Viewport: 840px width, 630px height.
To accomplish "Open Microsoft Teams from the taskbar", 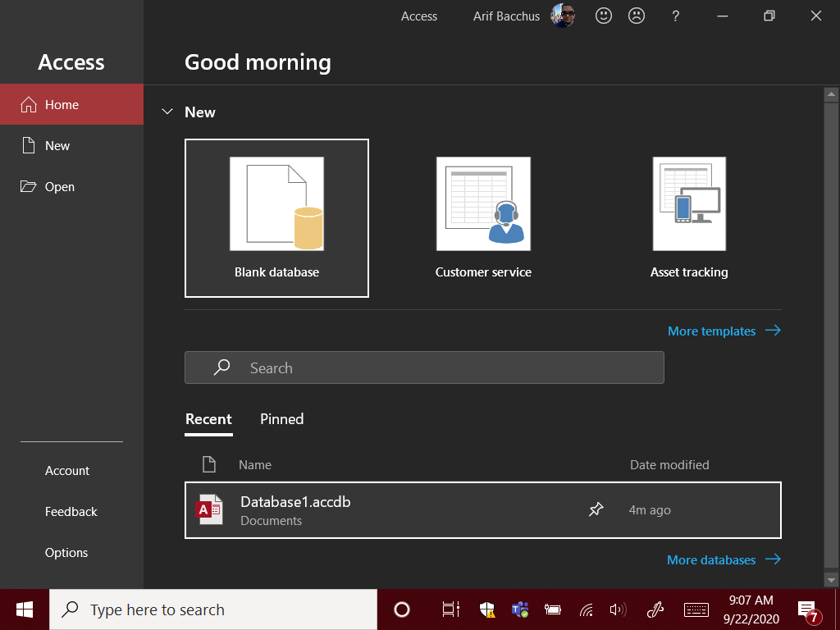I will (519, 609).
